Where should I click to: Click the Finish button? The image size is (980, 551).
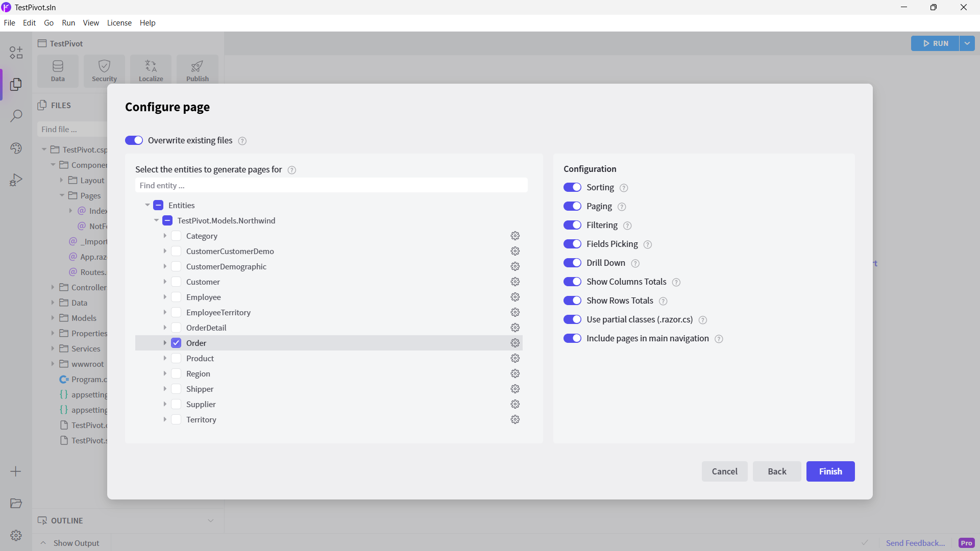point(830,471)
